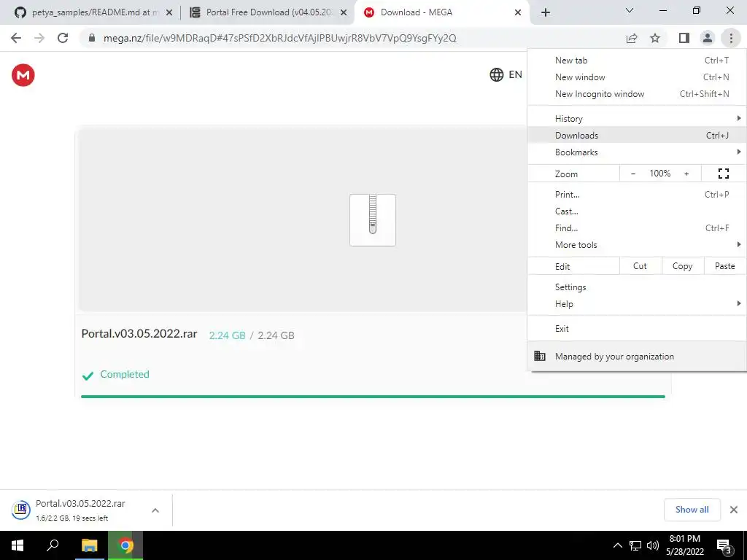Choose New tab from the menu

(637, 60)
